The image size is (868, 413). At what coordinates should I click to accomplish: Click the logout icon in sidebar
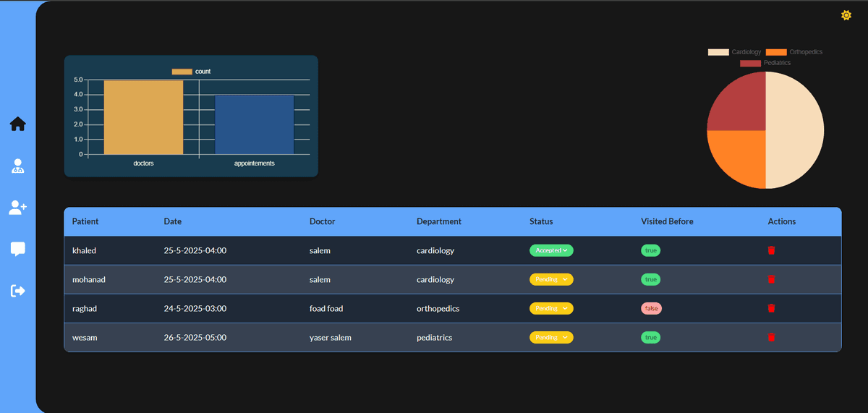pyautogui.click(x=18, y=291)
